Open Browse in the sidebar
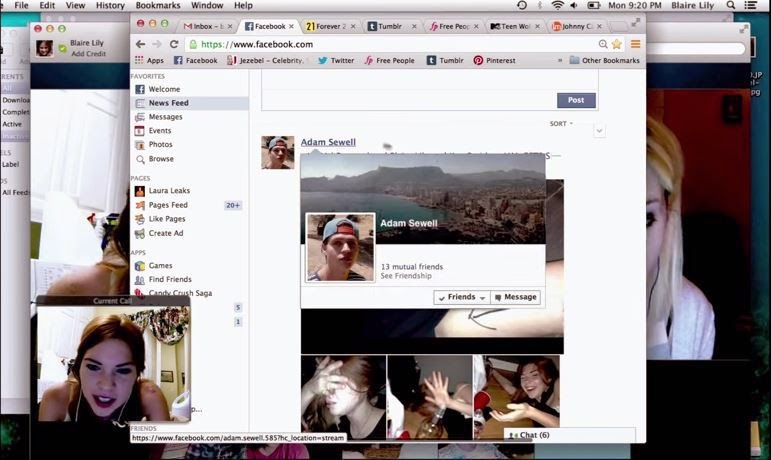The height and width of the screenshot is (460, 771). [161, 159]
